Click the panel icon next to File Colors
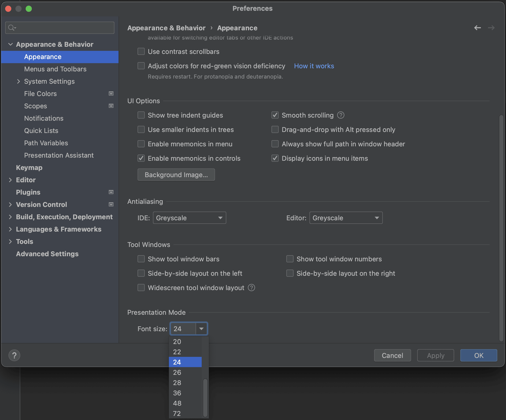The image size is (506, 420). [111, 93]
